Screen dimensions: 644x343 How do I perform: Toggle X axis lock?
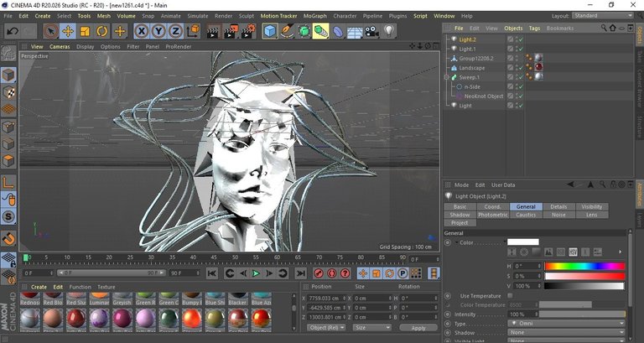141,31
